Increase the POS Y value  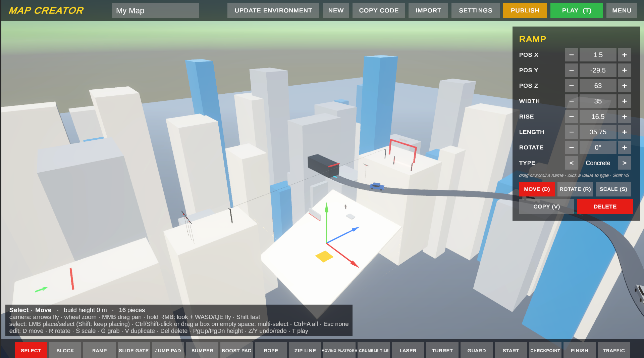[x=624, y=70]
